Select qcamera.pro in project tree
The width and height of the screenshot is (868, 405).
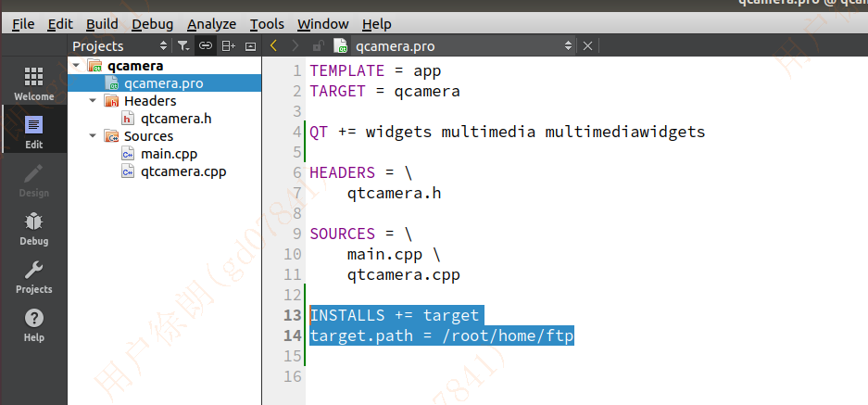(x=164, y=83)
